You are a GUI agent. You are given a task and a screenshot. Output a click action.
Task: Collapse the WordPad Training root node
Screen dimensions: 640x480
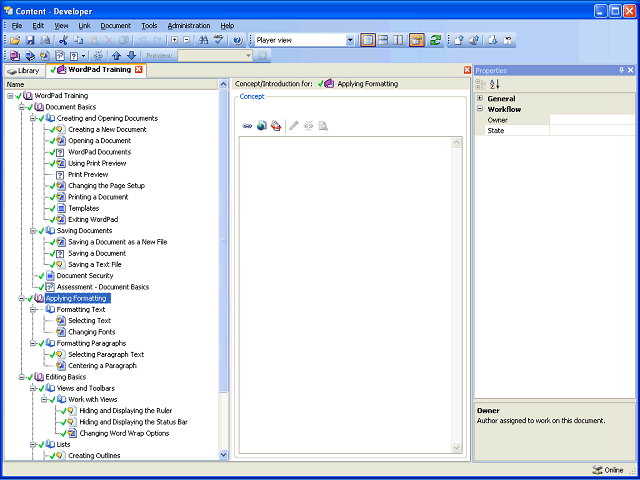click(x=10, y=96)
